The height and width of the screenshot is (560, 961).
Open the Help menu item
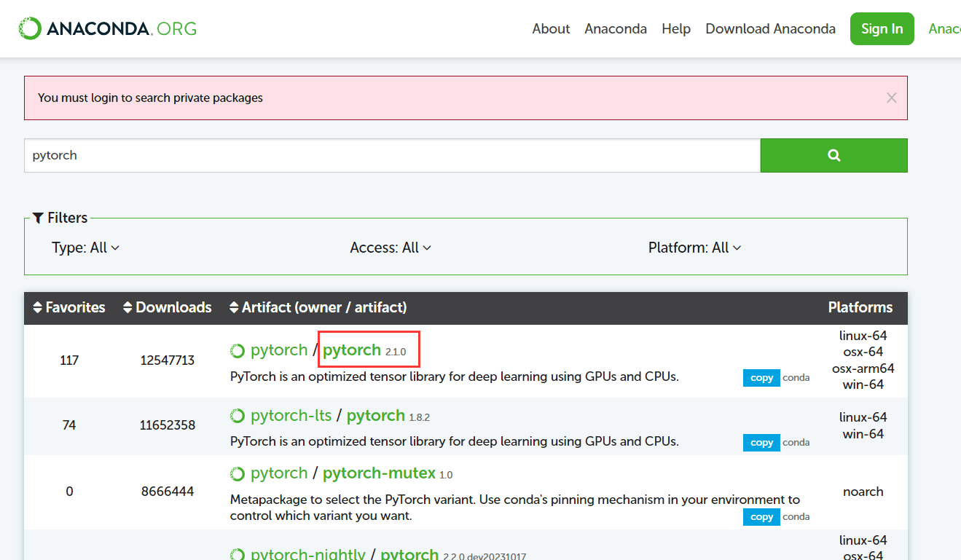676,28
